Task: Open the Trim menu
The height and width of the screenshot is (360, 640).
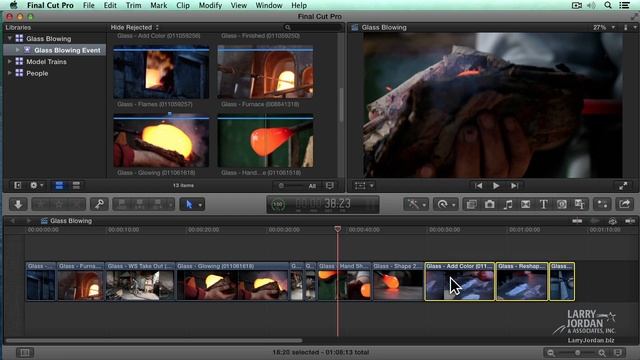Action: (x=133, y=5)
